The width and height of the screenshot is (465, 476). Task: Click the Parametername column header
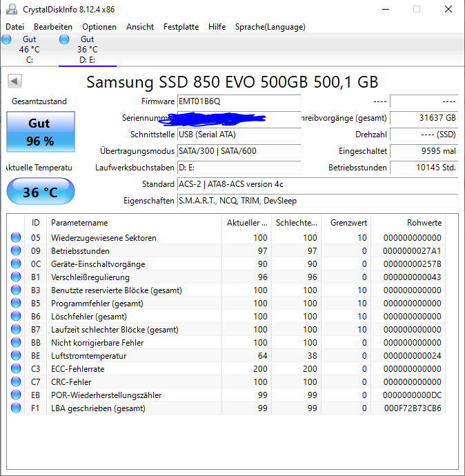tap(134, 223)
